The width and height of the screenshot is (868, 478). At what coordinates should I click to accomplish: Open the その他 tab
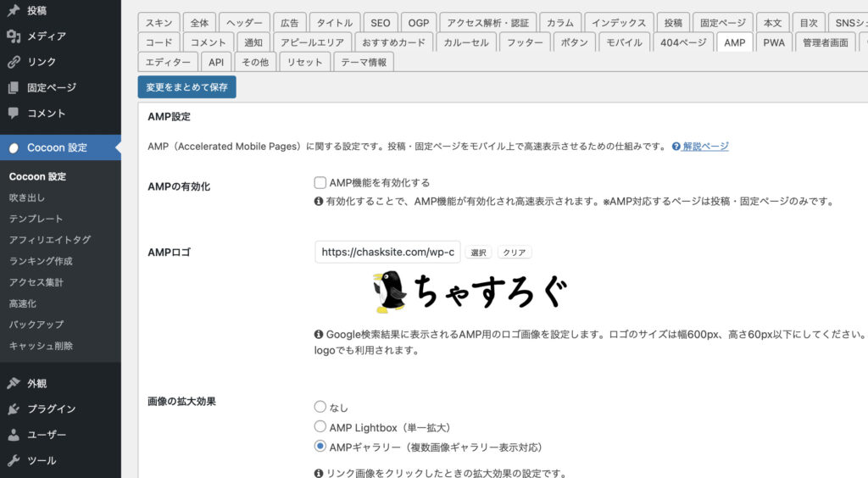(x=255, y=62)
